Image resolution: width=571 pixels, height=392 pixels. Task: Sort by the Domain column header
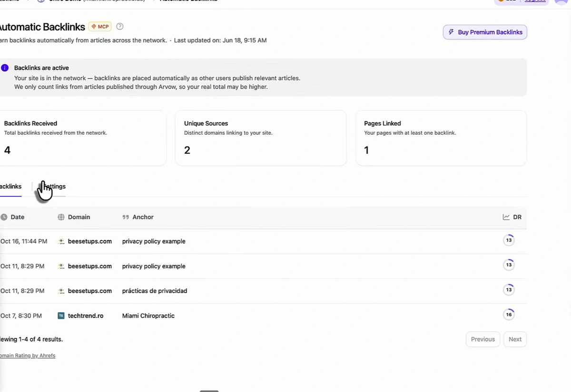coord(74,217)
